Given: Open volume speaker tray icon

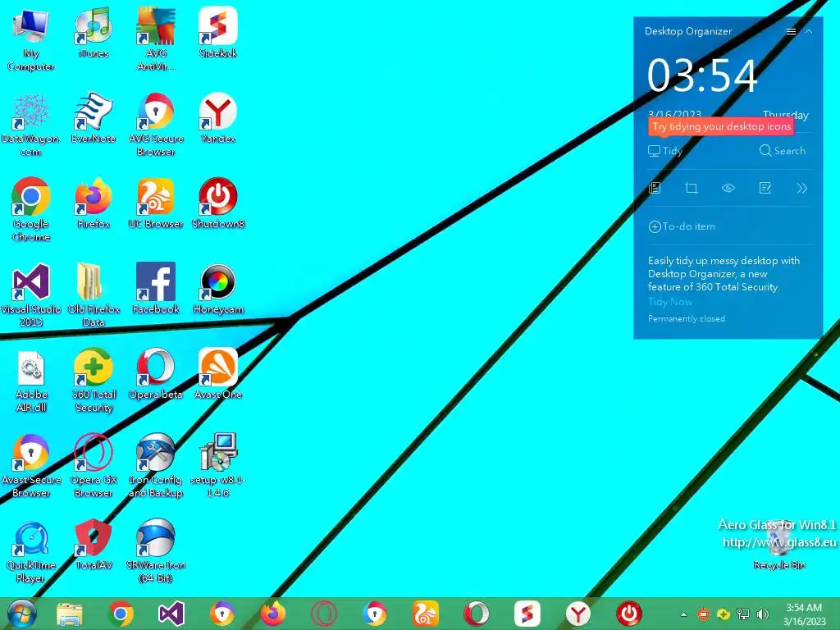Looking at the screenshot, I should [762, 614].
